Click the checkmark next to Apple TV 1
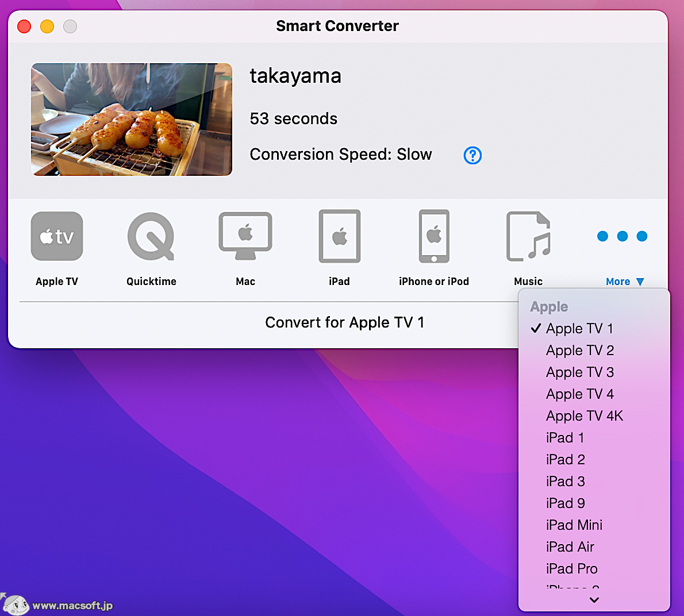This screenshot has width=684, height=616. (x=536, y=328)
